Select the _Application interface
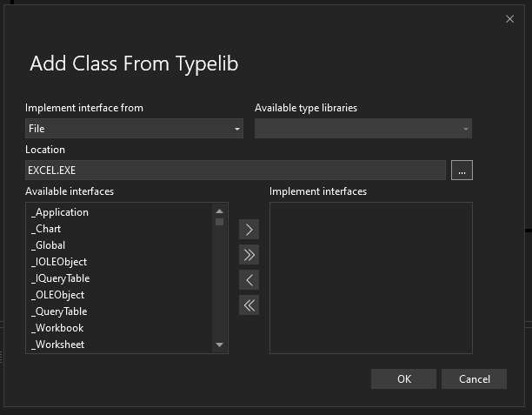Screen dimensions: 532x415 pos(61,212)
